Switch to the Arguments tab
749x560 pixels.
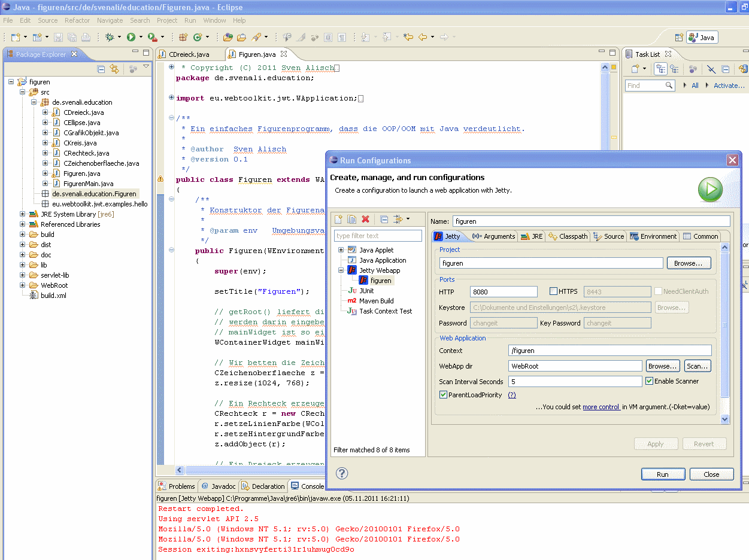(493, 236)
